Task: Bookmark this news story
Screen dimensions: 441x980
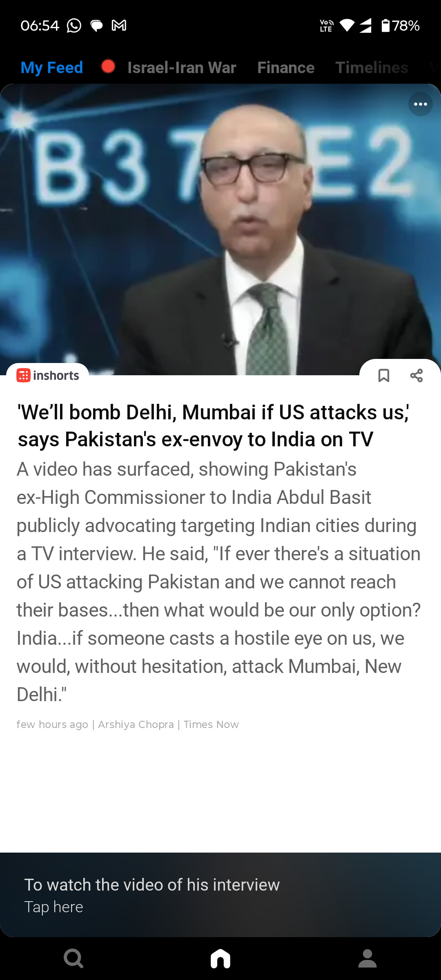Action: tap(383, 375)
